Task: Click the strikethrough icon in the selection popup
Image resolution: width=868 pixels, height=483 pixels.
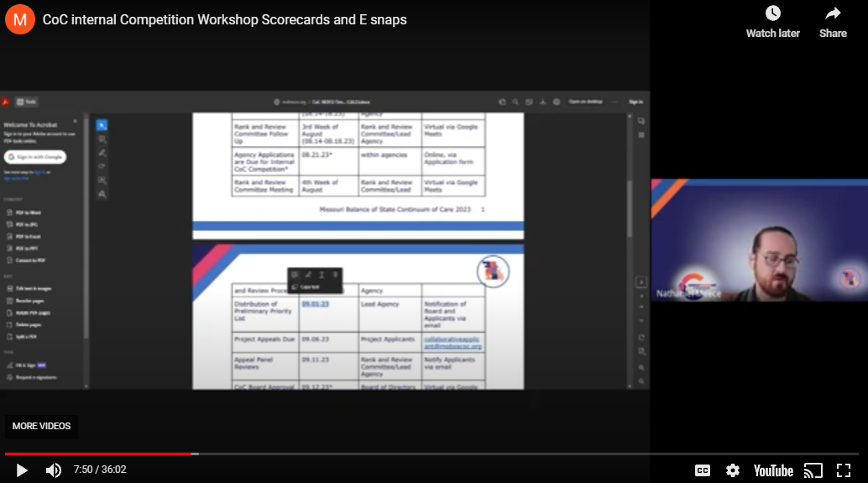Action: coord(335,275)
